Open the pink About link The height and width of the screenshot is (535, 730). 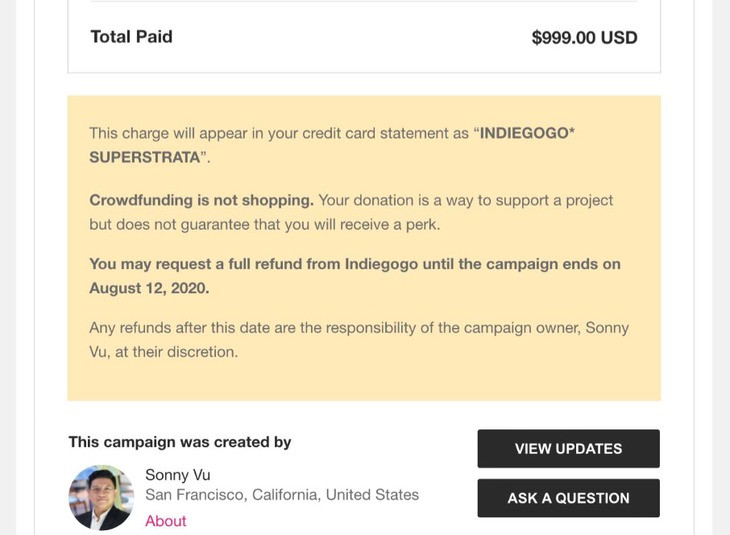click(166, 521)
